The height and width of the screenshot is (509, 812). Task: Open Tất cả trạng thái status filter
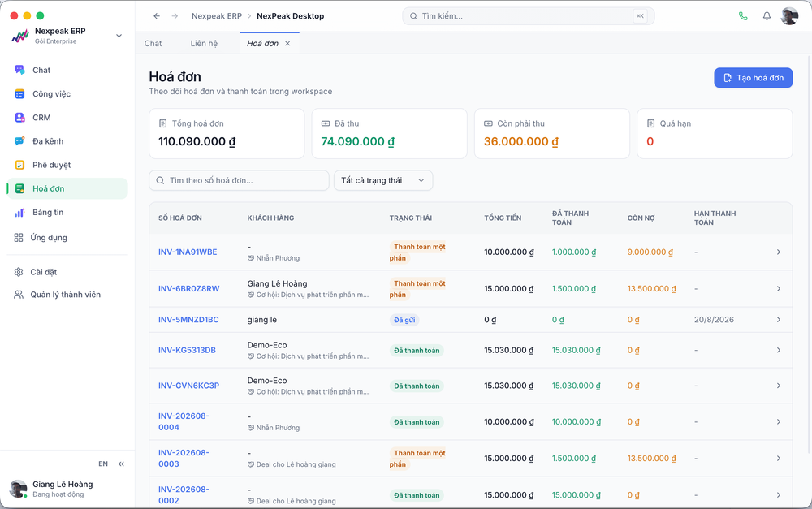(x=383, y=180)
